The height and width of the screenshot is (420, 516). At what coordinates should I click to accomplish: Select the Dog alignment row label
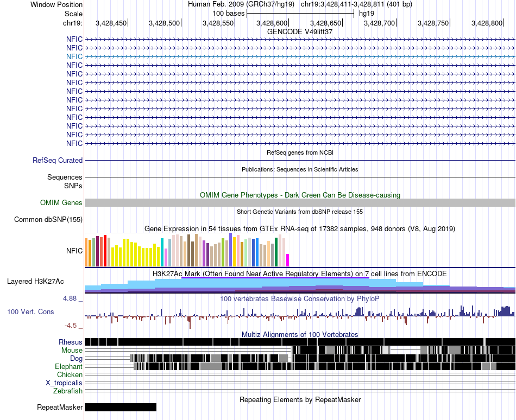pyautogui.click(x=76, y=358)
